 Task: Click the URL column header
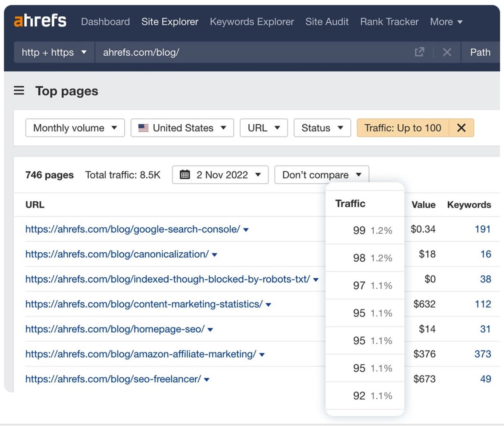[35, 205]
